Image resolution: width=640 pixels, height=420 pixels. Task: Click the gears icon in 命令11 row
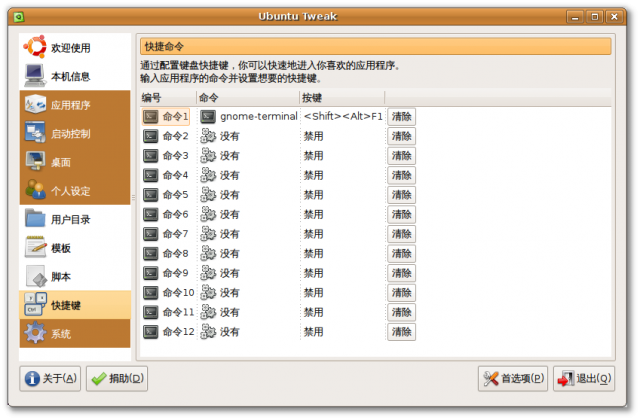tap(208, 312)
